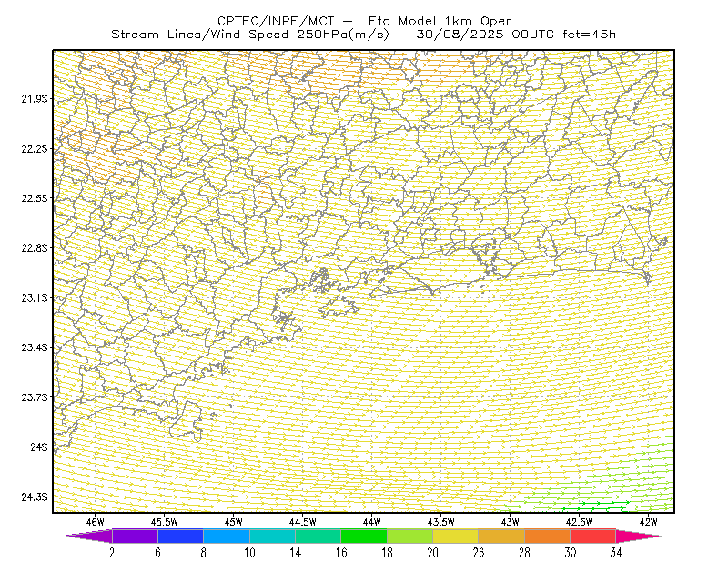Image resolution: width=728 pixels, height=562 pixels.
Task: Click the 43W longitude label
Action: [x=511, y=522]
